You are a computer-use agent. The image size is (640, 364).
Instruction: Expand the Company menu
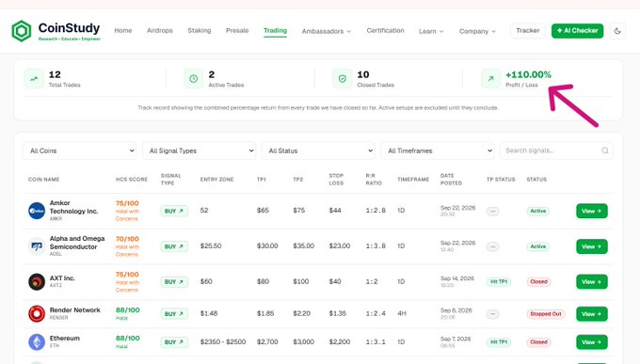477,31
